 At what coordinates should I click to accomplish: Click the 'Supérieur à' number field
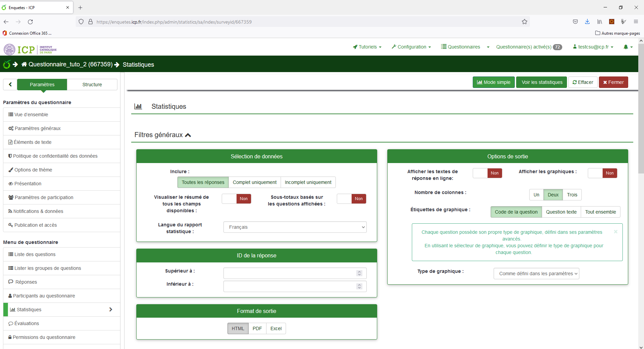[290, 273]
